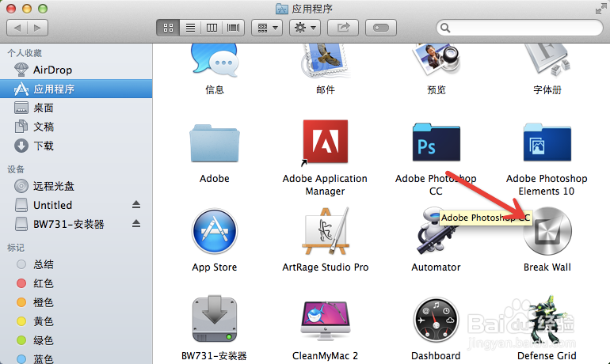Open BW731-安装器 volume in sidebar

76,224
